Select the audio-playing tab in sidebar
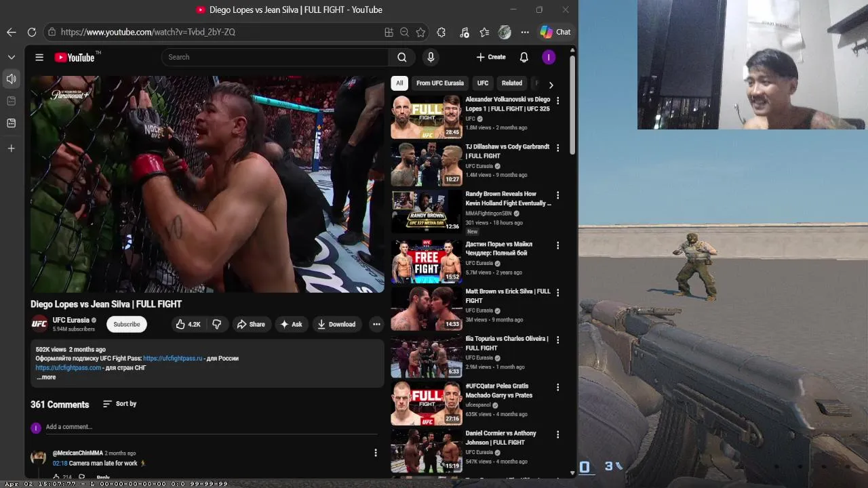Image resolution: width=868 pixels, height=488 pixels. [x=12, y=79]
